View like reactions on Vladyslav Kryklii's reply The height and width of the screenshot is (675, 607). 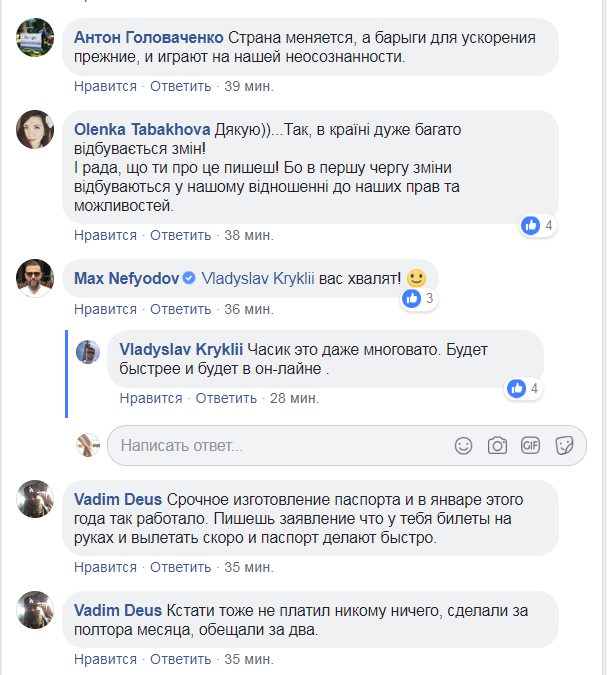pos(524,388)
